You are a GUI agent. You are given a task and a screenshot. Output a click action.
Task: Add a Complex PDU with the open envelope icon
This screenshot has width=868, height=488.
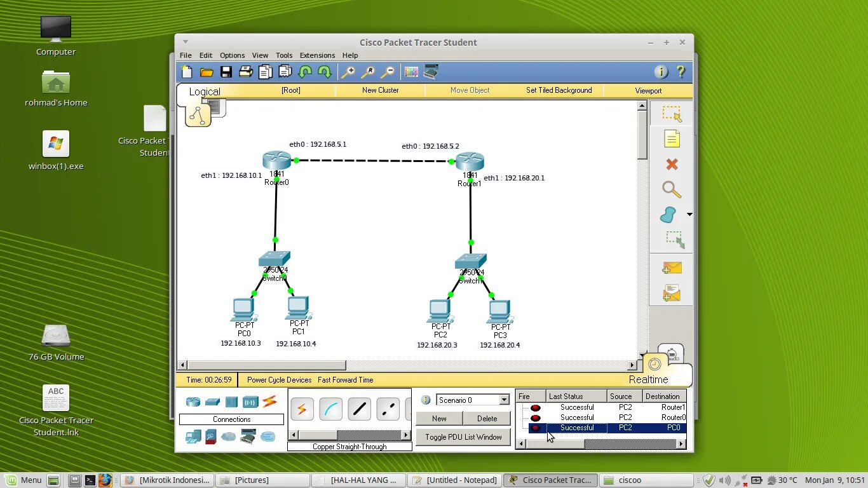672,293
